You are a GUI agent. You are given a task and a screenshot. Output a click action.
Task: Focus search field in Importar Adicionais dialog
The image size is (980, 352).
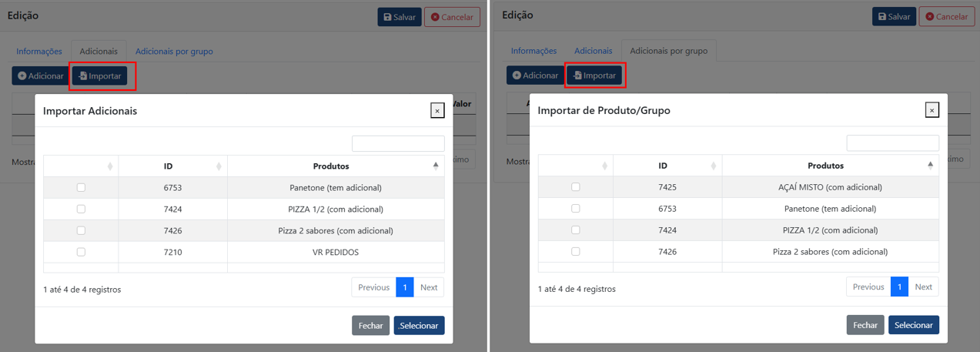click(398, 144)
